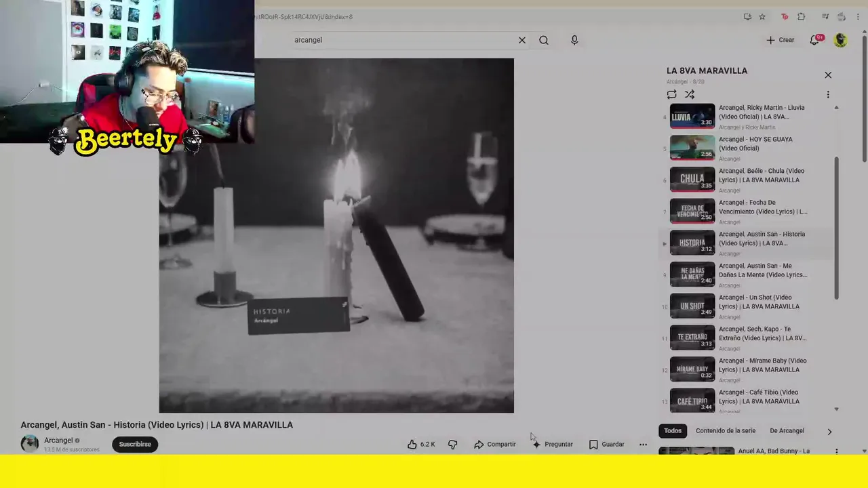
Task: Click the browser address bar URL
Action: (x=304, y=17)
